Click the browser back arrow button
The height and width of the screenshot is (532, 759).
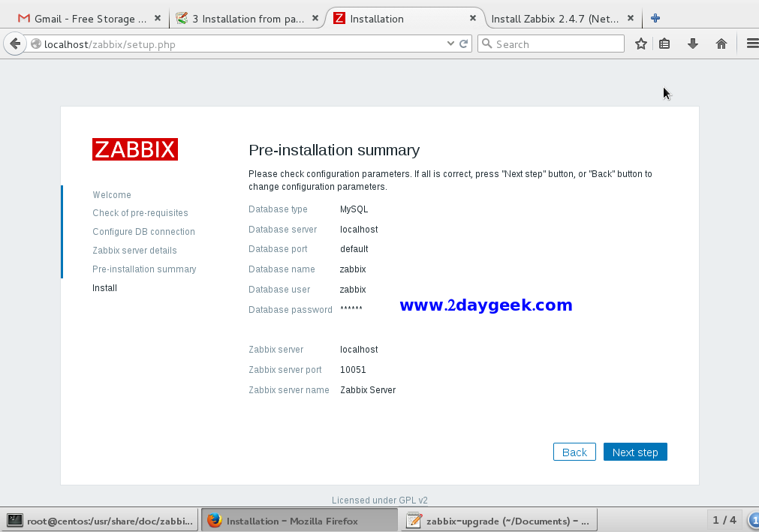(x=15, y=44)
